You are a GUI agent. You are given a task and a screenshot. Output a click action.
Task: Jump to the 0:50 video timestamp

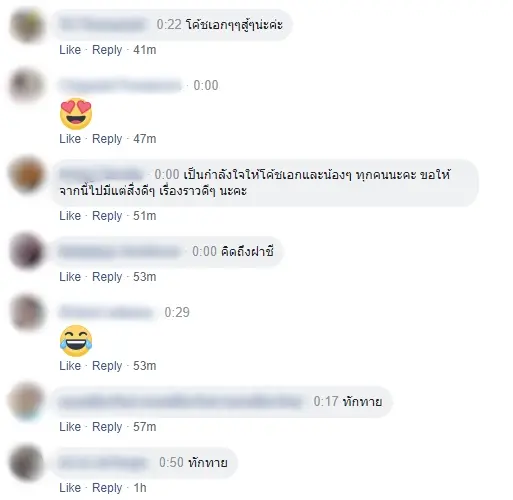pos(171,463)
